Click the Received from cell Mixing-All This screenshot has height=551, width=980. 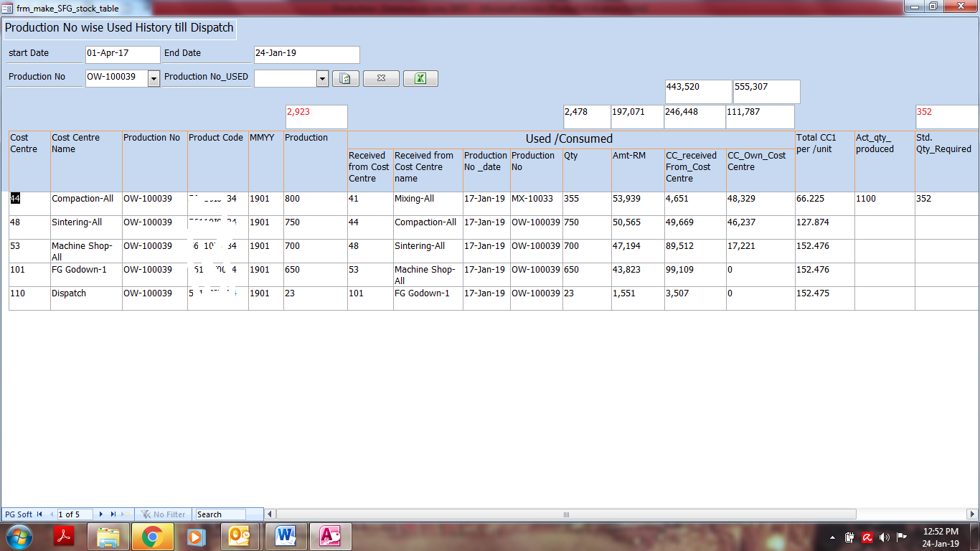point(428,204)
